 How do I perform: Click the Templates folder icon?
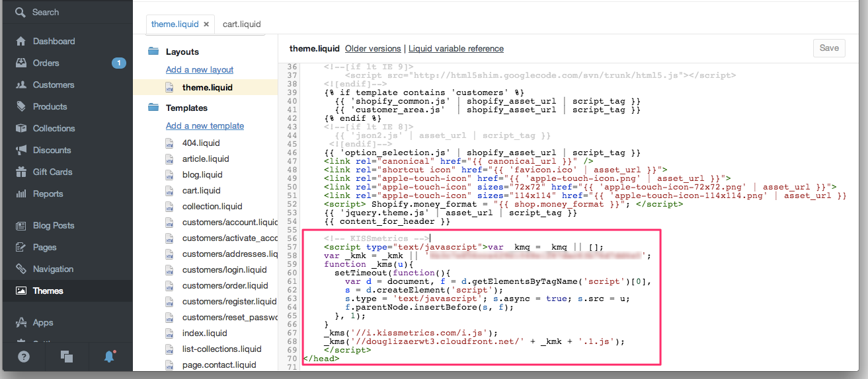tap(153, 107)
